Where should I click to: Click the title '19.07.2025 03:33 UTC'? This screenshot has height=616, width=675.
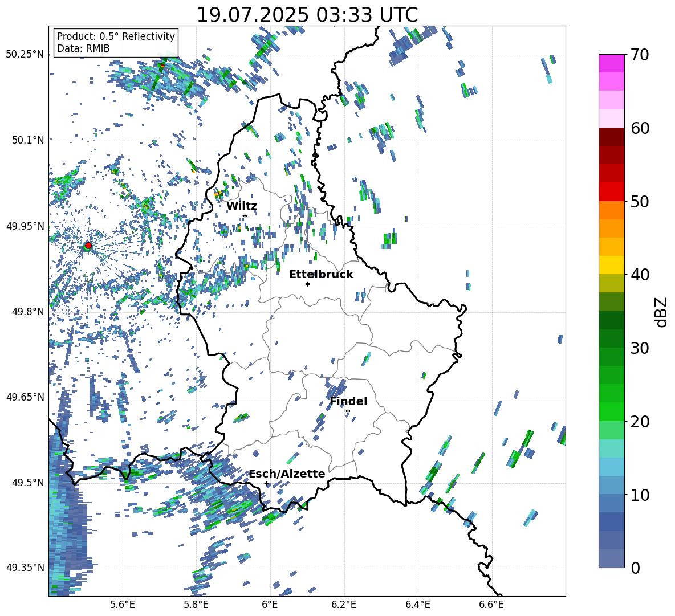click(307, 15)
